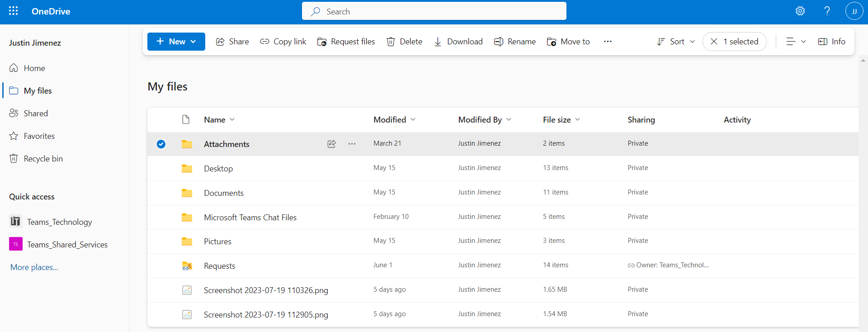The height and width of the screenshot is (332, 868).
Task: Open the help question mark icon
Action: tap(827, 11)
